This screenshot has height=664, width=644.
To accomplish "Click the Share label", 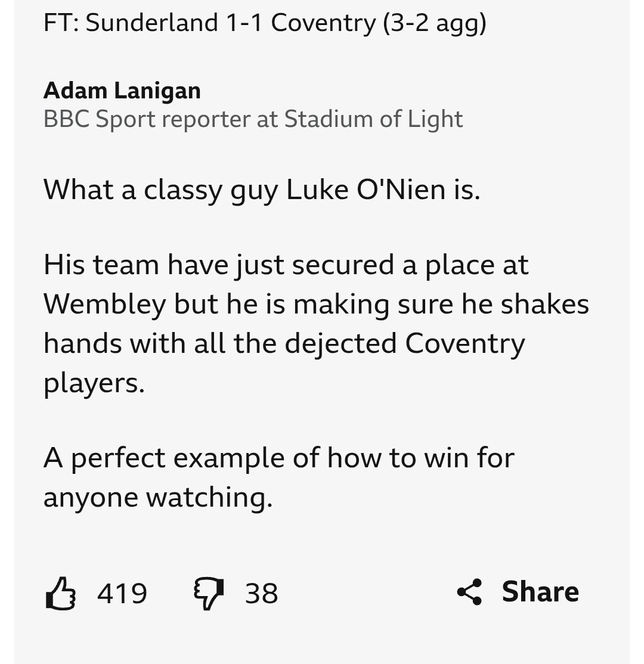I will 540,591.
